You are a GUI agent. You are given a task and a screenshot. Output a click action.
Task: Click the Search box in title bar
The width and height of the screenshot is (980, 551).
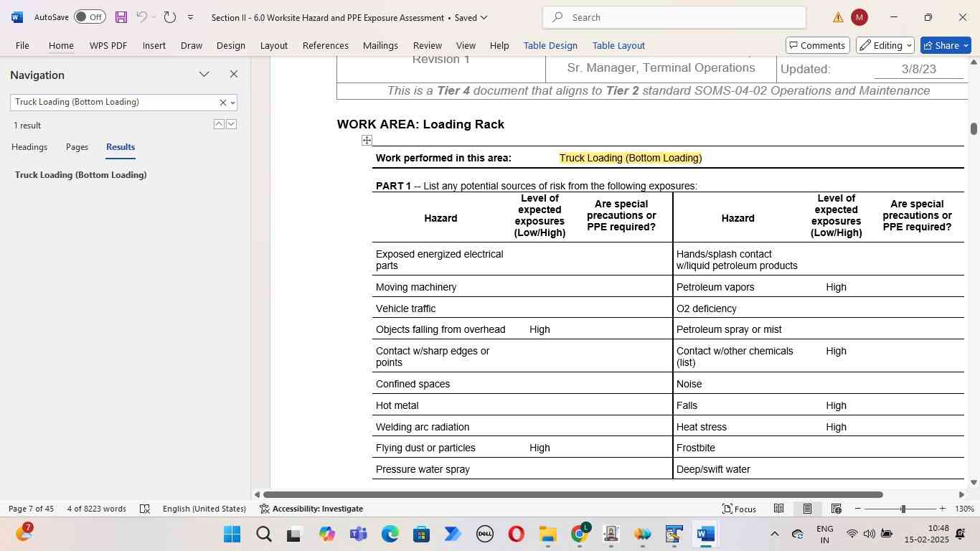[674, 17]
